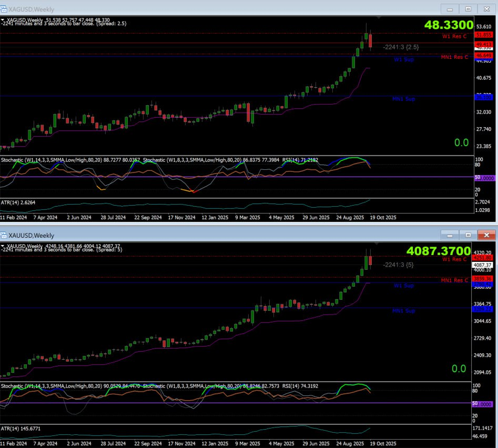498x448 pixels.
Task: Select the W1 Sup label on the XAUUSD chart
Action: click(404, 286)
